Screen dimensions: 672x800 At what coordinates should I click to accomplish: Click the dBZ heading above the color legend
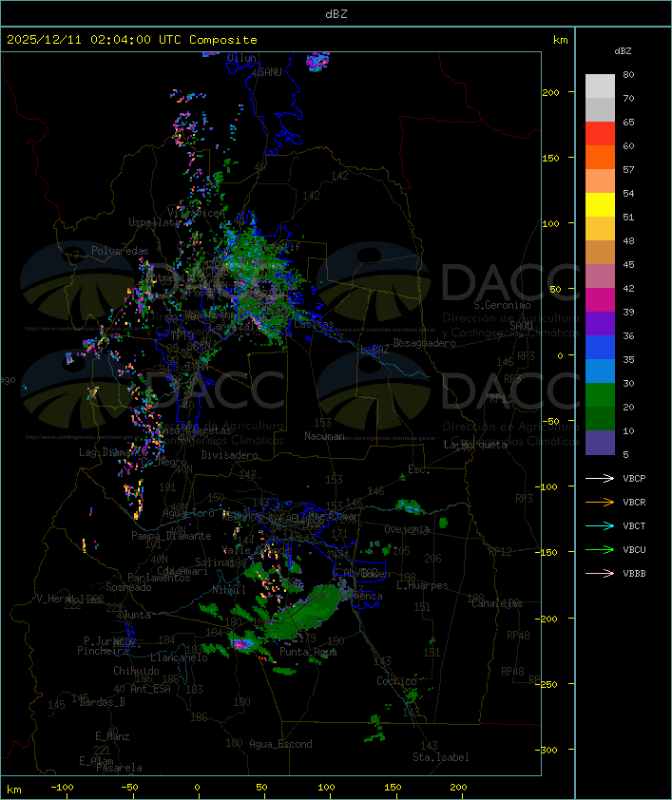click(623, 51)
